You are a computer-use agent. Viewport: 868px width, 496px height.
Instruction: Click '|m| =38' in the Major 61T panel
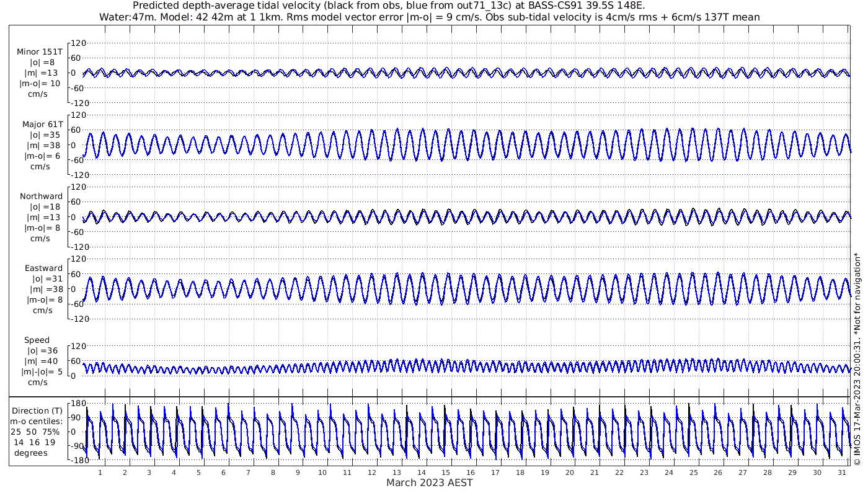pos(42,145)
